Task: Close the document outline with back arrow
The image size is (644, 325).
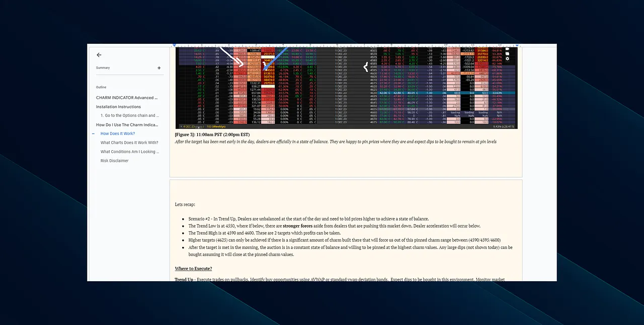Action: pos(99,55)
